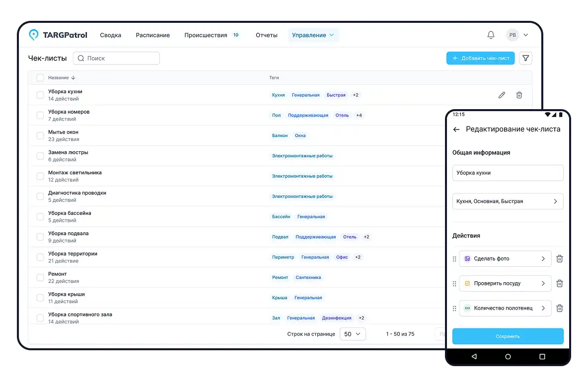This screenshot has height=383, width=588.
Task: Click the Происшествия count badge 10
Action: coord(236,35)
